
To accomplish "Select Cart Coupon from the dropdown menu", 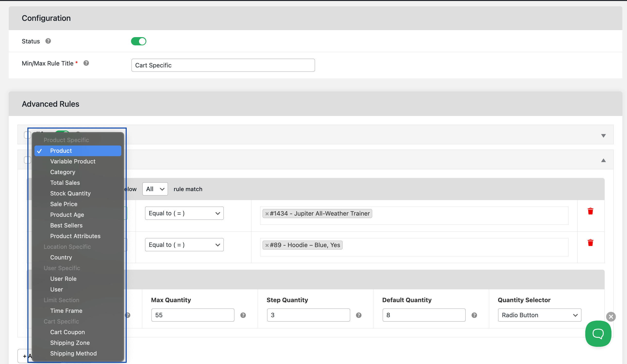I will [67, 332].
